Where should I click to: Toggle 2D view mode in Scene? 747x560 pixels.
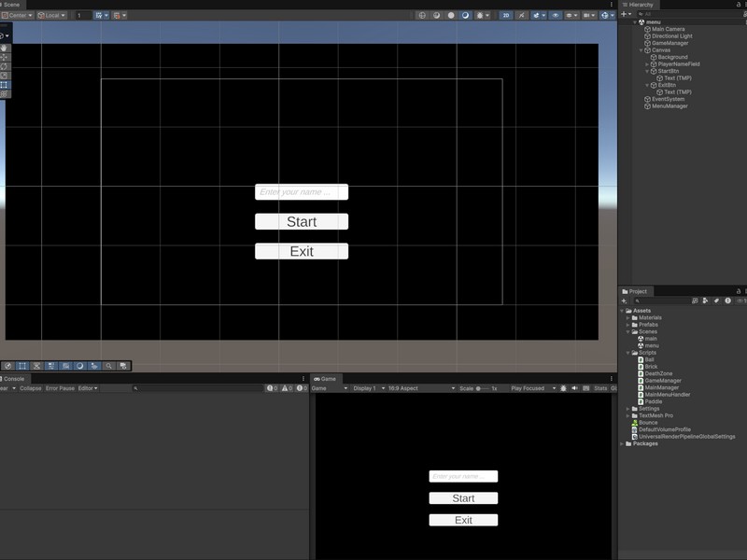point(505,15)
